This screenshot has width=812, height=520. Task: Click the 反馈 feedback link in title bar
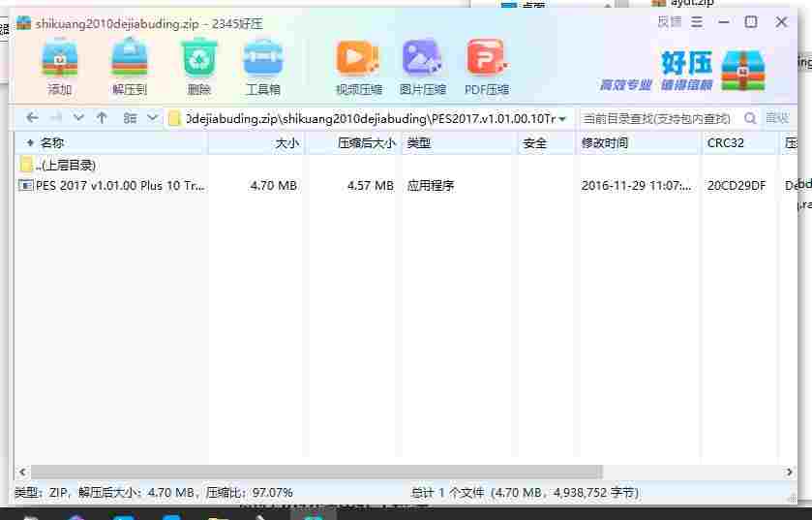coord(670,22)
